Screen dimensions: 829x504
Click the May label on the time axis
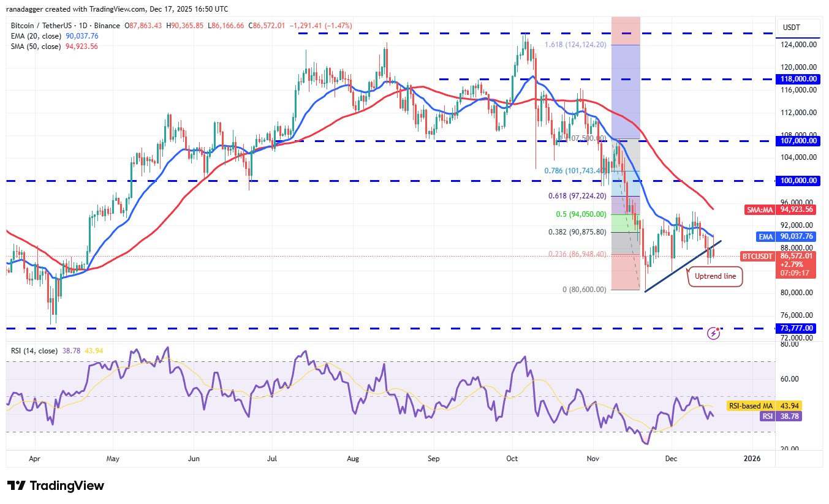pos(113,458)
